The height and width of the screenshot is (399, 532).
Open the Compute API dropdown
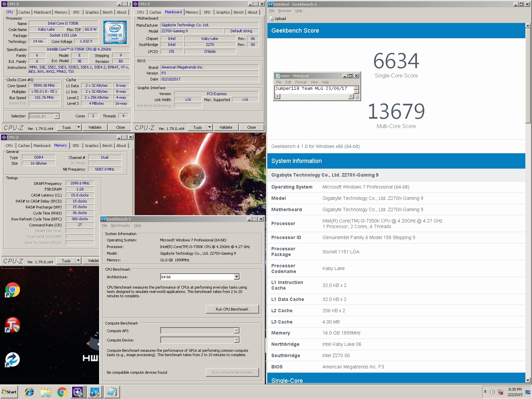[236, 331]
